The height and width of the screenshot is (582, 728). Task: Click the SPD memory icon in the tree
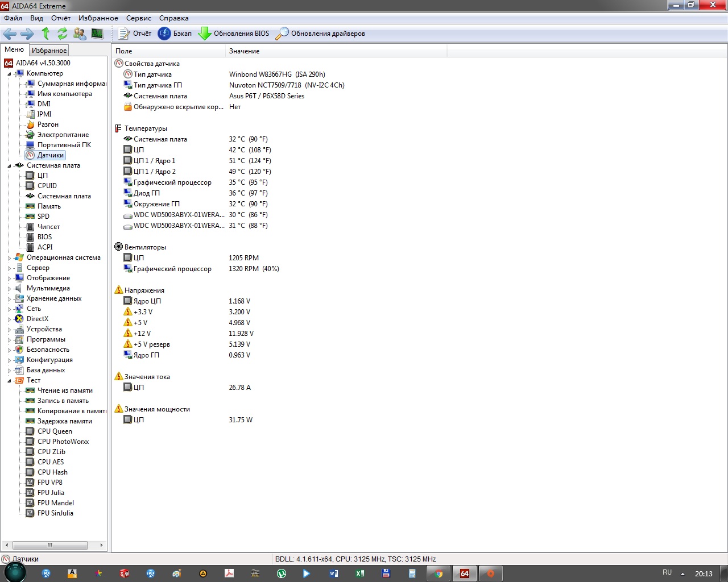[x=31, y=217]
